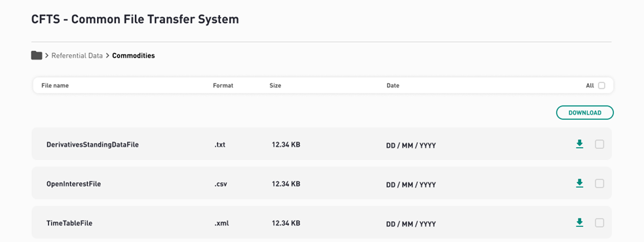Open the DerivativesStandingDataFile file name
644x242 pixels.
click(92, 145)
